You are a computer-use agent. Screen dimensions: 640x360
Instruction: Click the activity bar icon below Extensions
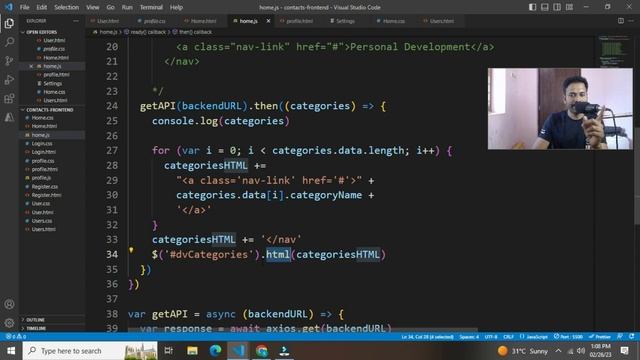(x=9, y=117)
